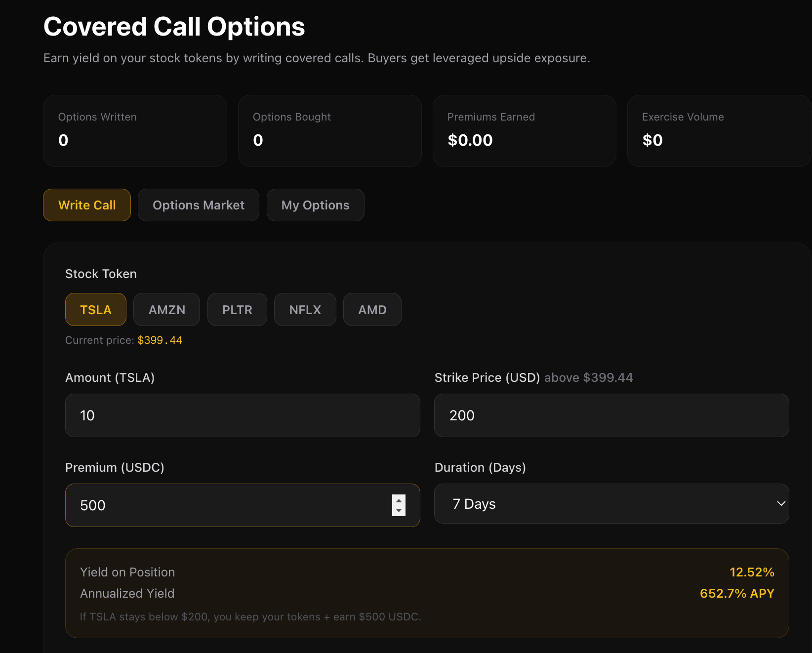The height and width of the screenshot is (653, 812).
Task: Open the Write Call tab
Action: (87, 205)
